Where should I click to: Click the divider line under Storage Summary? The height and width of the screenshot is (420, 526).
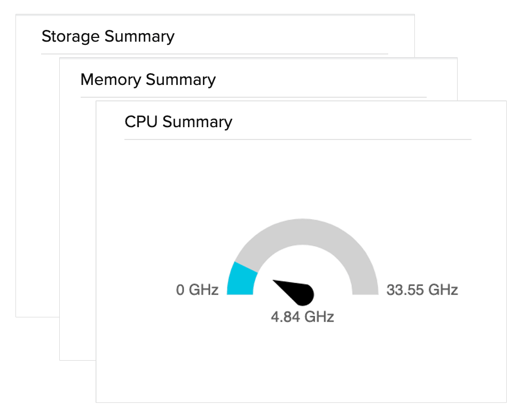coord(214,54)
